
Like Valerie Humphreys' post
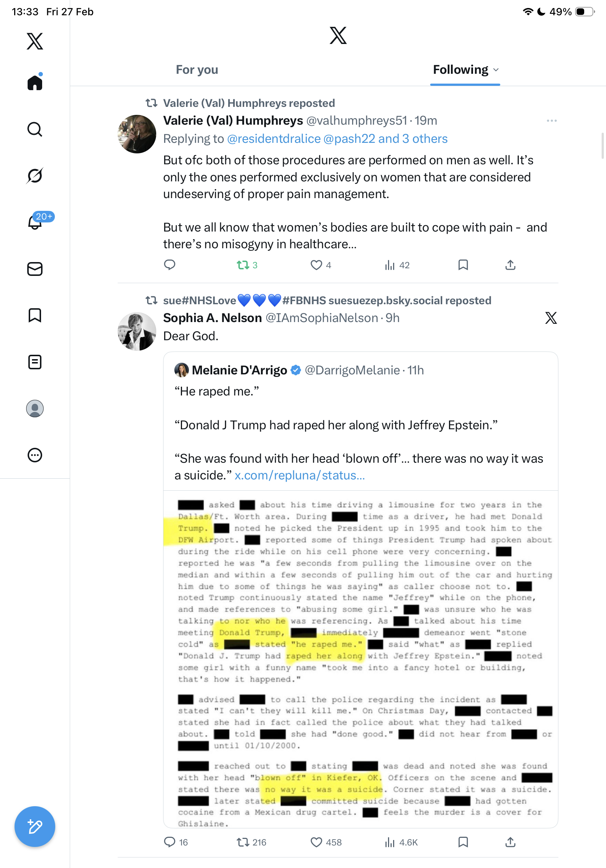point(316,265)
